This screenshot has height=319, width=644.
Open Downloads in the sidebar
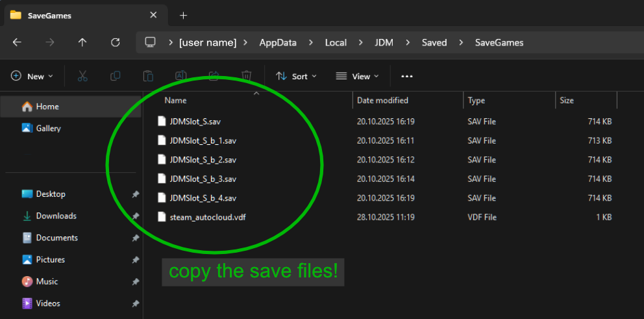coord(56,216)
